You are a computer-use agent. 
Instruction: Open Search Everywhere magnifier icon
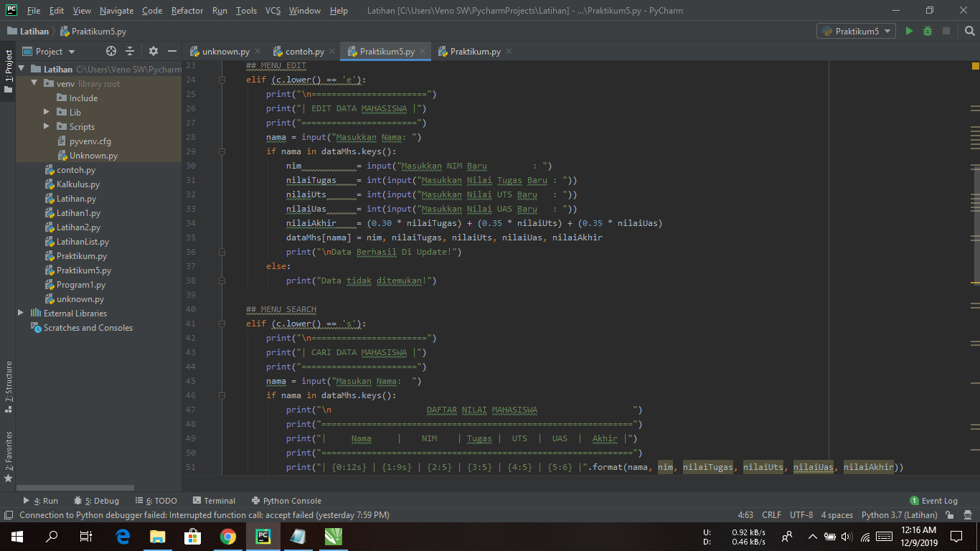tap(969, 31)
